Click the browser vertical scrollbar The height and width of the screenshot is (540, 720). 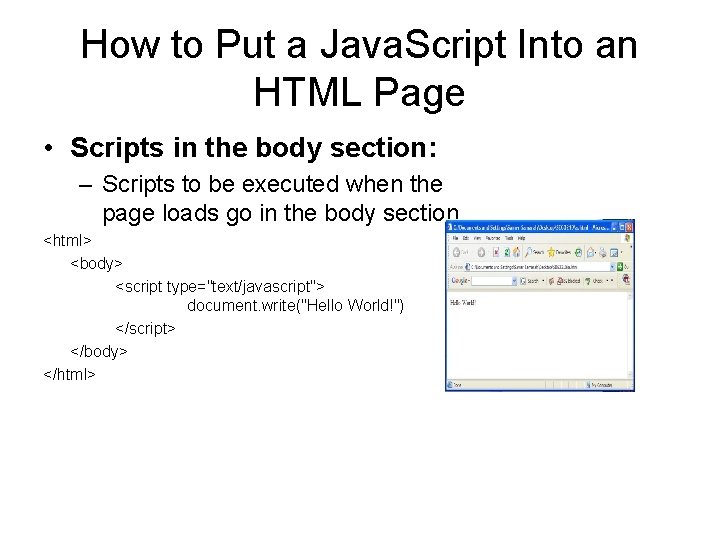(x=630, y=335)
